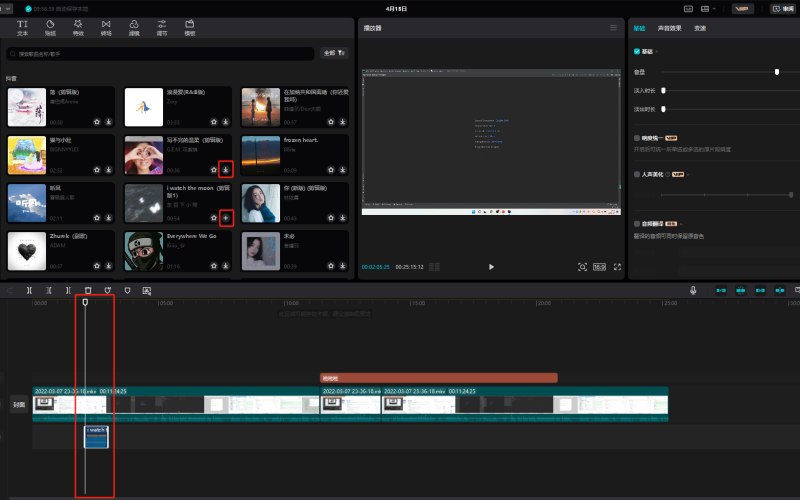
Task: Preview the 'Everywhere We Go' album thumbnail
Action: pyautogui.click(x=143, y=251)
